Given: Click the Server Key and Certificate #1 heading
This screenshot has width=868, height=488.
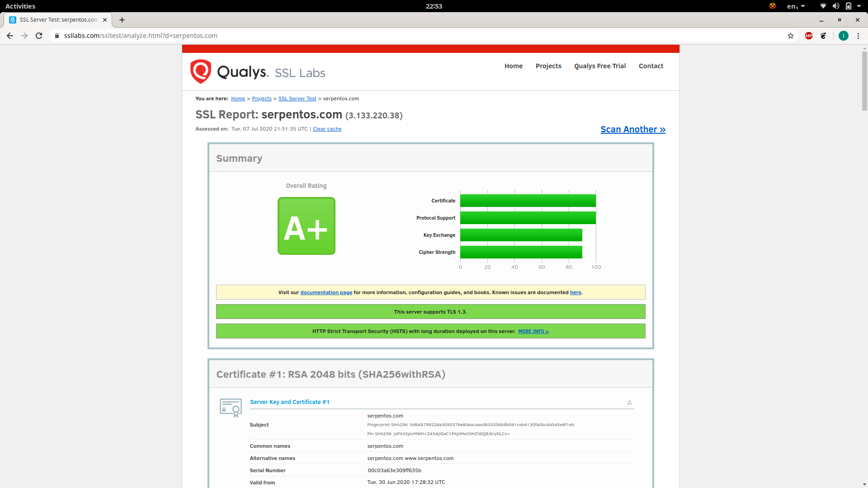Looking at the screenshot, I should point(290,402).
